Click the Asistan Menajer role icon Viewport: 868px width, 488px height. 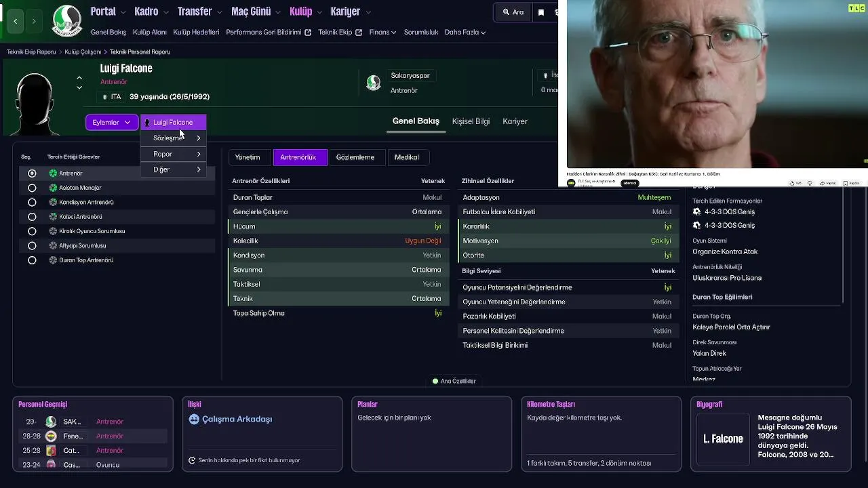click(53, 188)
